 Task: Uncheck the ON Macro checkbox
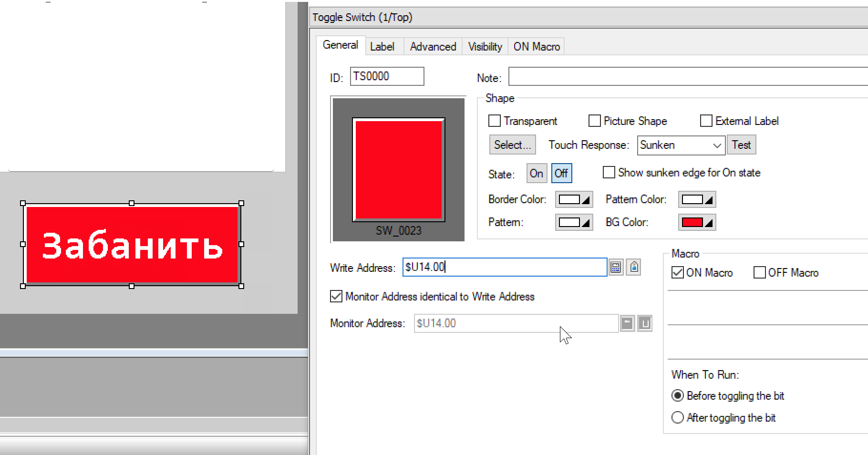click(677, 273)
